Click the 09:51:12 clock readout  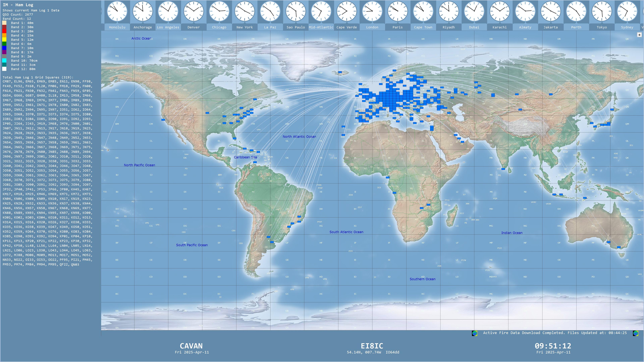pyautogui.click(x=553, y=346)
